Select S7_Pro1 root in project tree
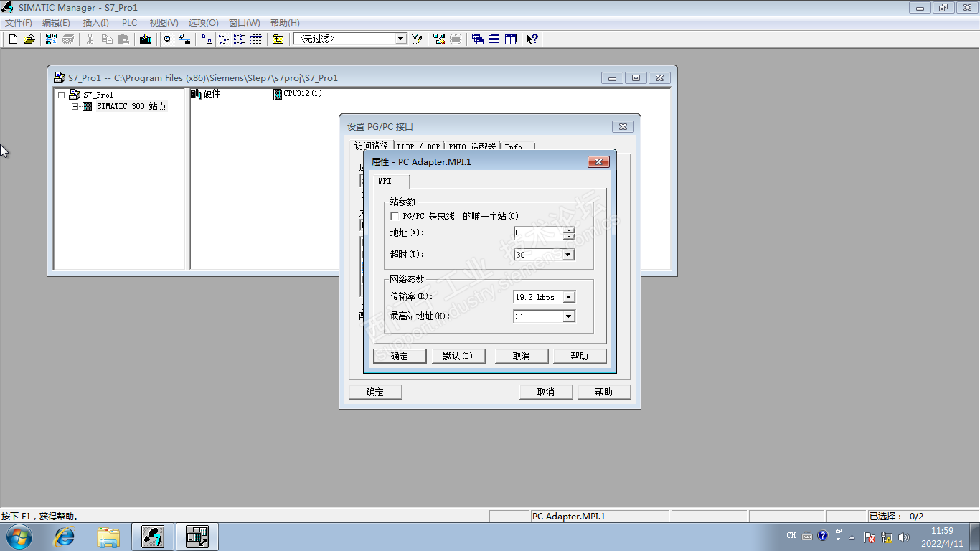 click(x=98, y=95)
